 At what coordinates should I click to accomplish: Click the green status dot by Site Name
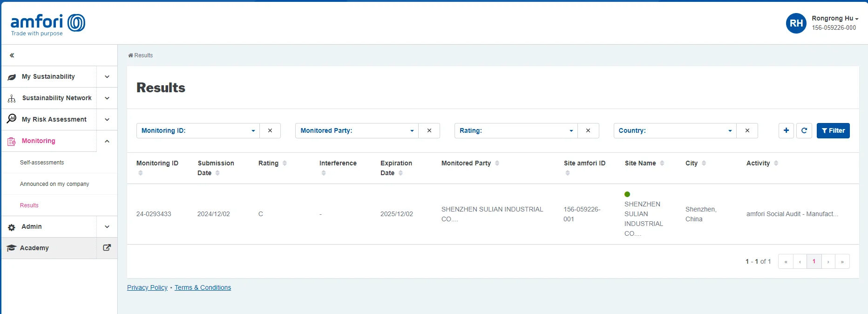[x=627, y=194]
